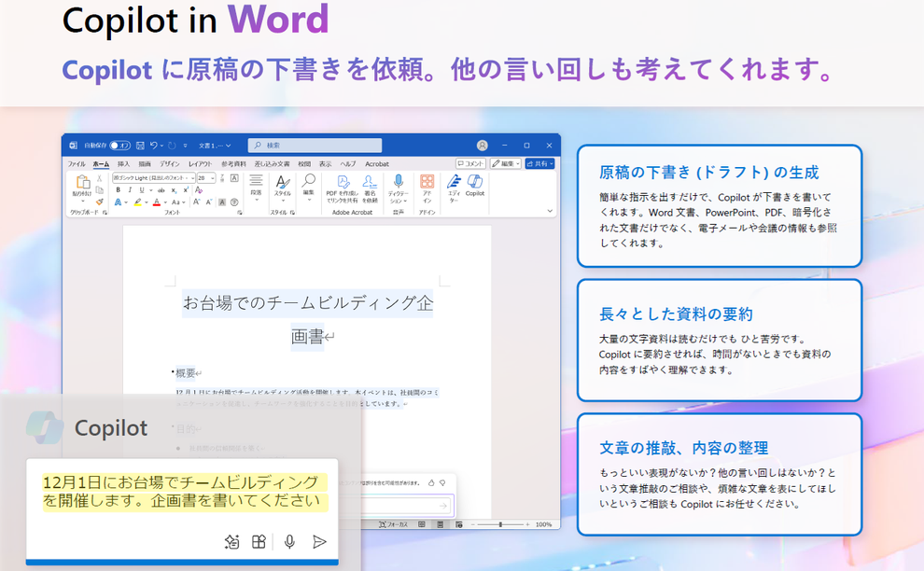Click the microphone icon in Copilot prompt box

[x=289, y=541]
